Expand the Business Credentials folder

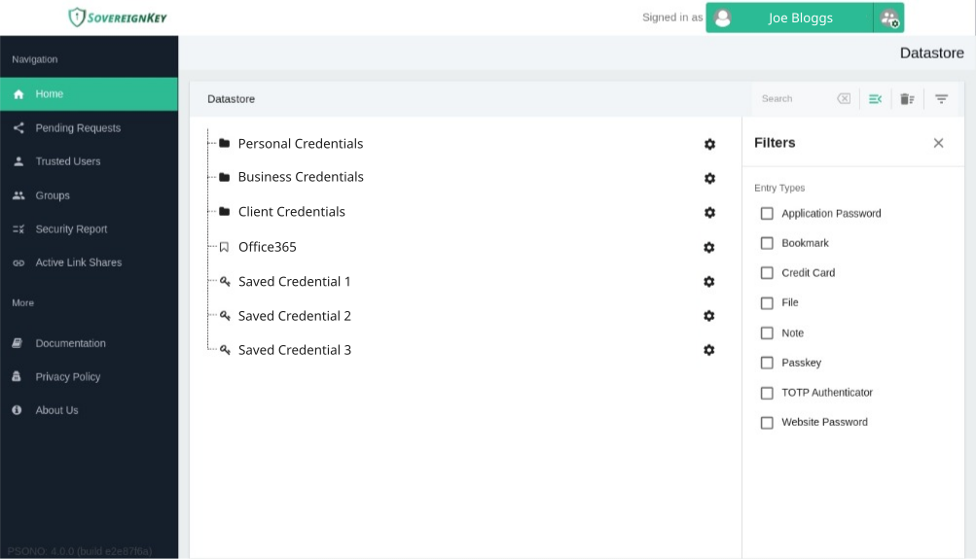pyautogui.click(x=300, y=177)
